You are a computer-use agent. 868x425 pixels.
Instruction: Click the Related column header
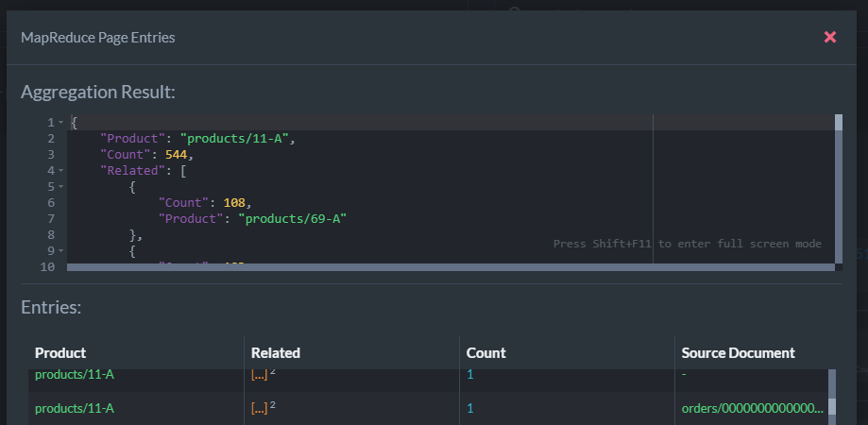point(275,353)
